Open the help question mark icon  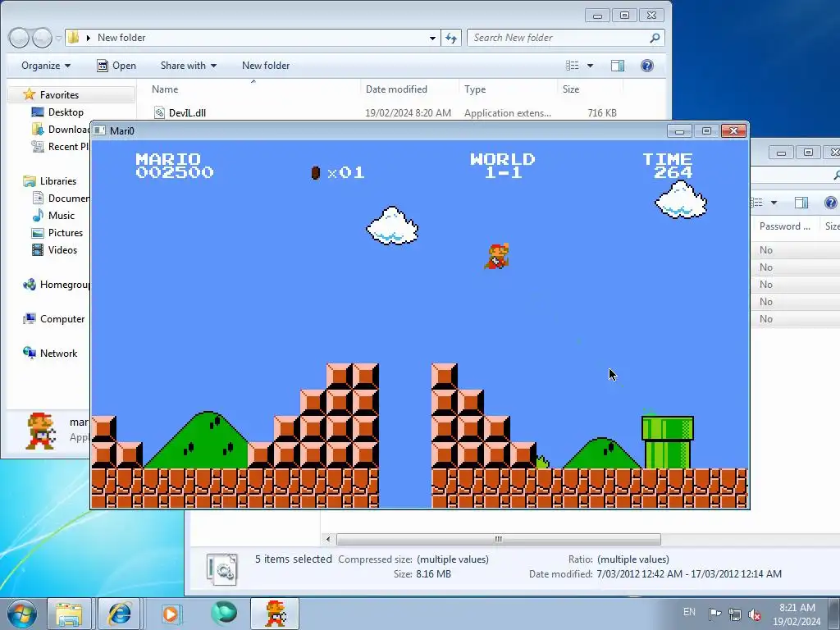[x=646, y=66]
